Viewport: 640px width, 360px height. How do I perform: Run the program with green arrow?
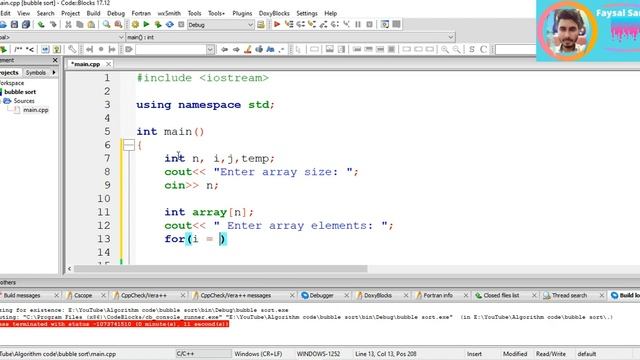tap(146, 24)
